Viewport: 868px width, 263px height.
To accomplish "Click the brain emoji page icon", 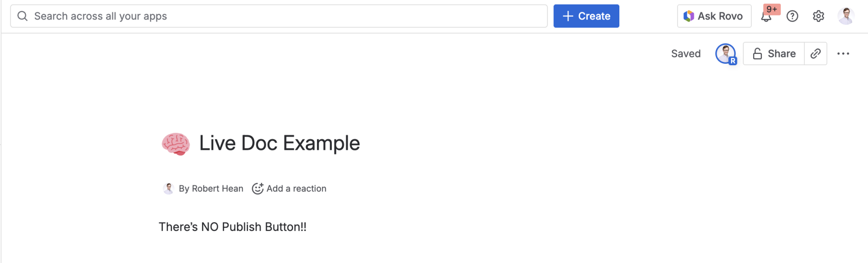I will [175, 144].
